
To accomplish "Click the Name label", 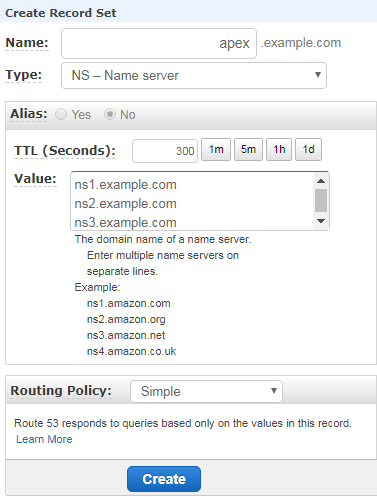I will (27, 43).
